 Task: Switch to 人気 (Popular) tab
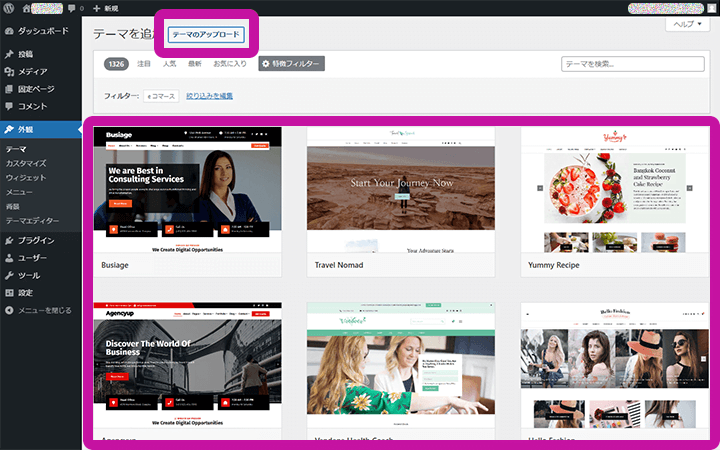point(170,64)
